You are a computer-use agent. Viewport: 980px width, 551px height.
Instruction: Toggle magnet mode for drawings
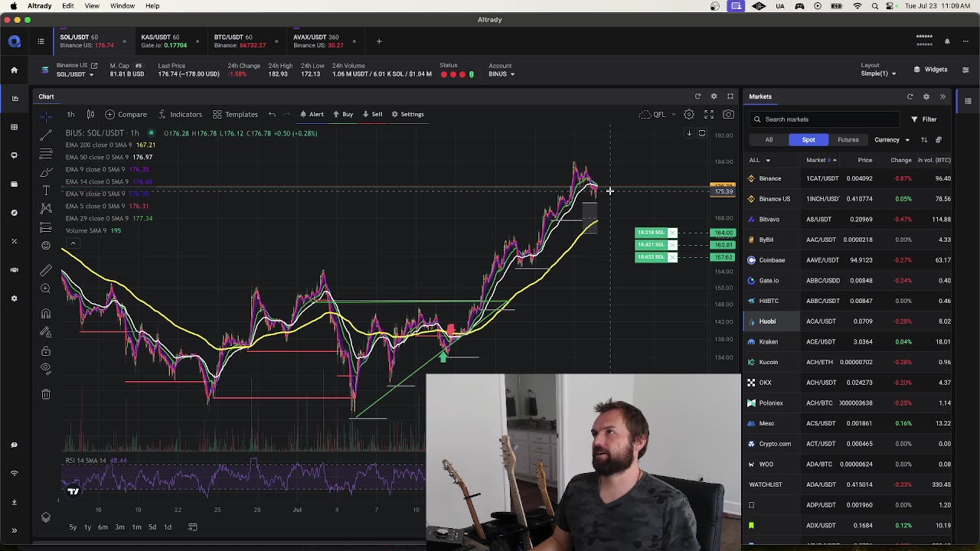(x=46, y=314)
